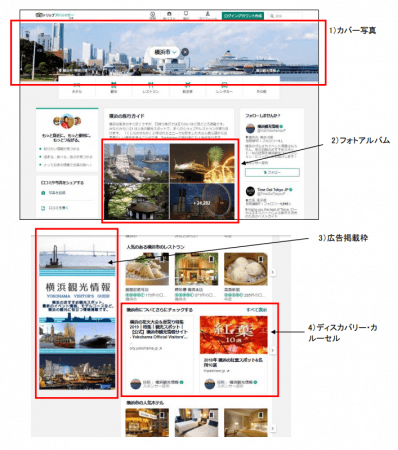This screenshot has height=450, width=398.
Task: Select the レンタカー category tab
Action: coord(224,88)
